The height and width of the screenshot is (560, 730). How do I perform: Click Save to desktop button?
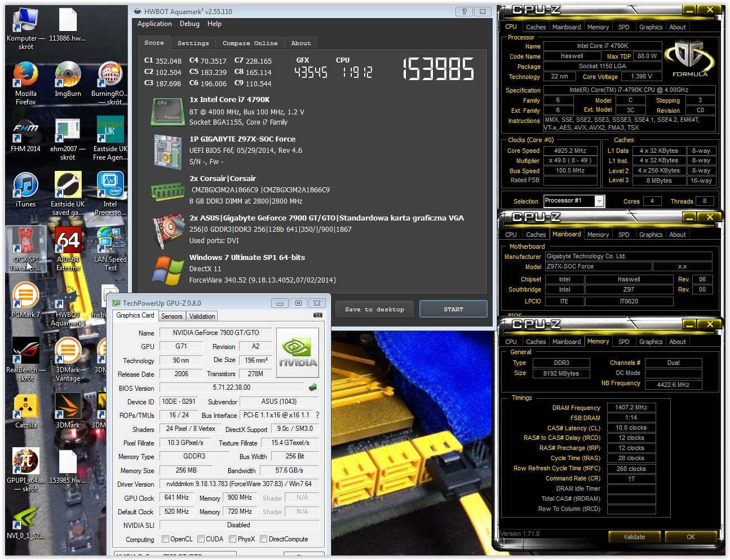[x=374, y=309]
